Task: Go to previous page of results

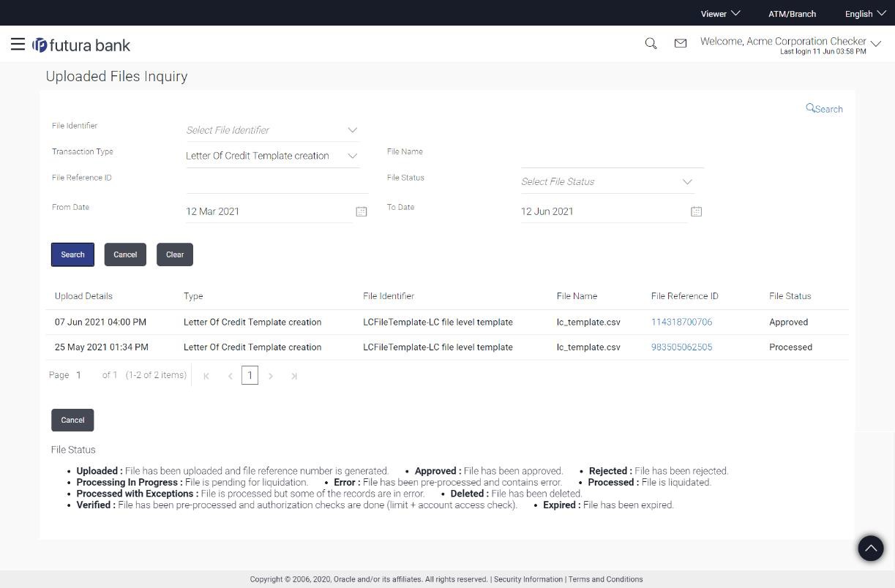Action: point(230,376)
